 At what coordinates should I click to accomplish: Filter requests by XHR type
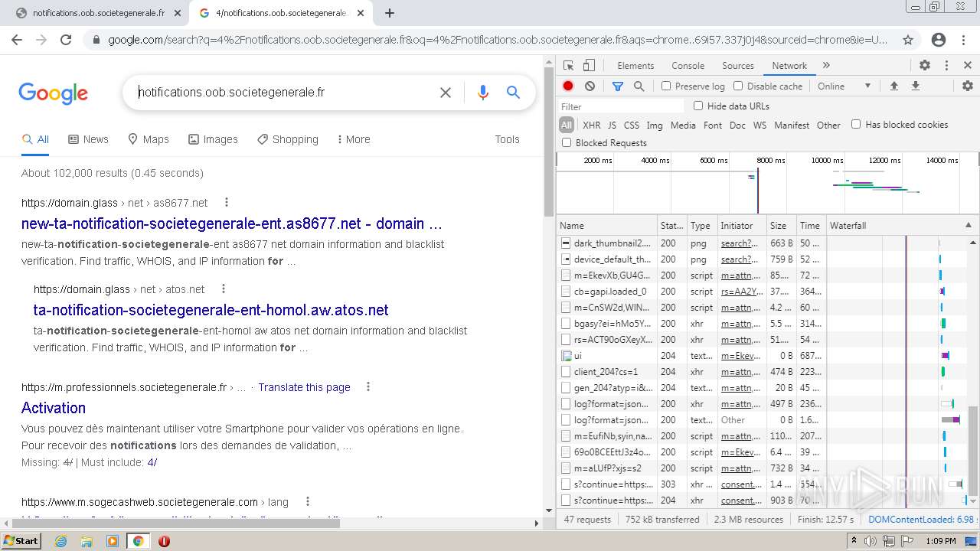click(591, 126)
